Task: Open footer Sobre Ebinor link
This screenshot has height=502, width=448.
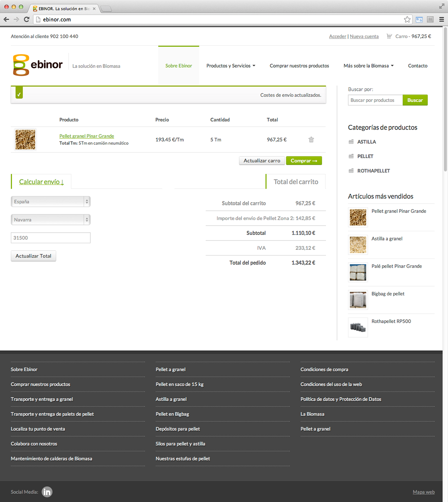Action: point(24,369)
